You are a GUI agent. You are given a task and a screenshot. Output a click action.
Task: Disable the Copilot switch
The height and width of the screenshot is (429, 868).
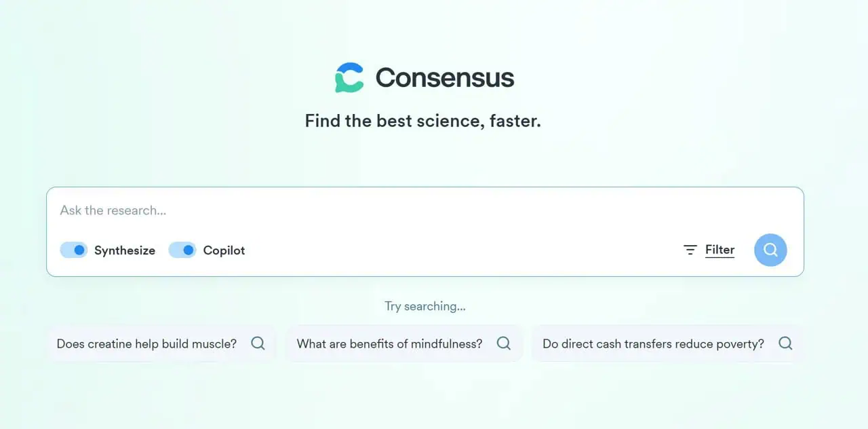tap(182, 250)
